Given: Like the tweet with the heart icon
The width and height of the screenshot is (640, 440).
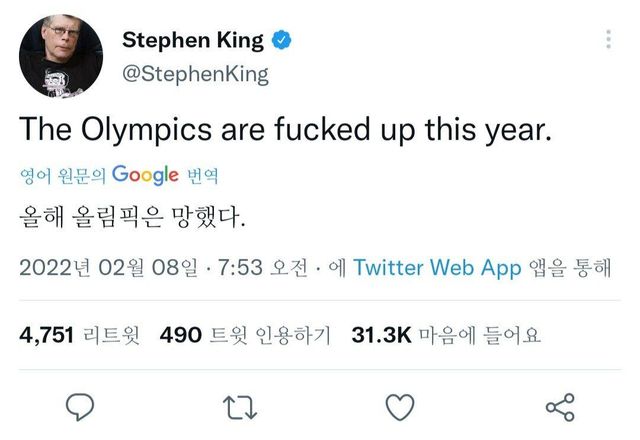Looking at the screenshot, I should [400, 406].
